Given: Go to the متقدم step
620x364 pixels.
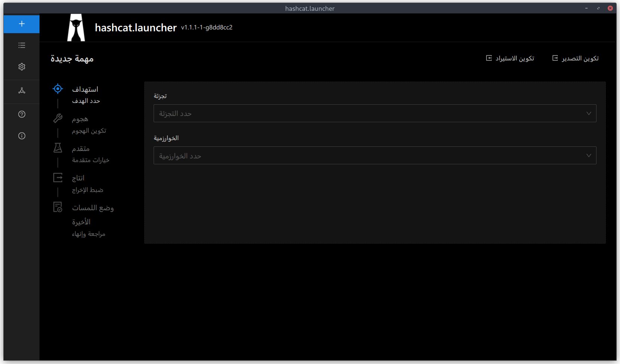Looking at the screenshot, I should click(x=81, y=149).
